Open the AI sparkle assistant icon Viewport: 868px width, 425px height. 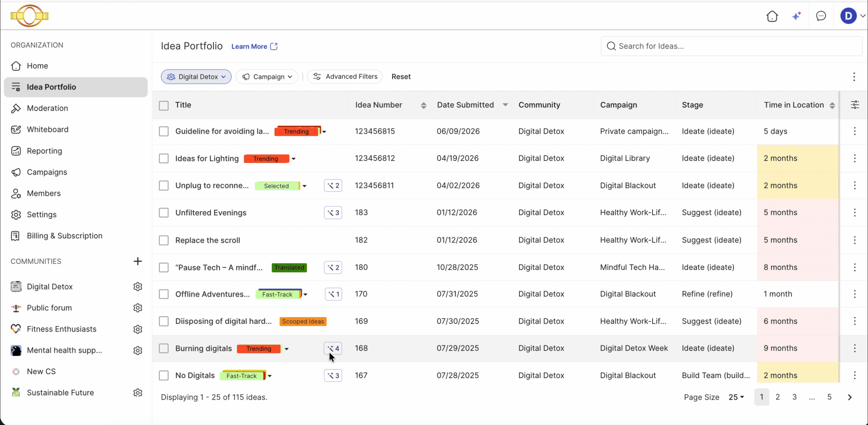coord(797,16)
